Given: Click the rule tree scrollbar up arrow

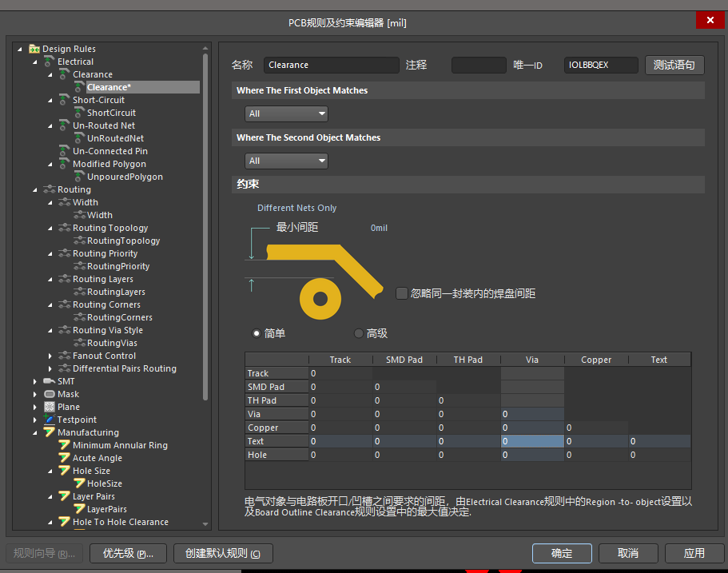Looking at the screenshot, I should pyautogui.click(x=205, y=48).
